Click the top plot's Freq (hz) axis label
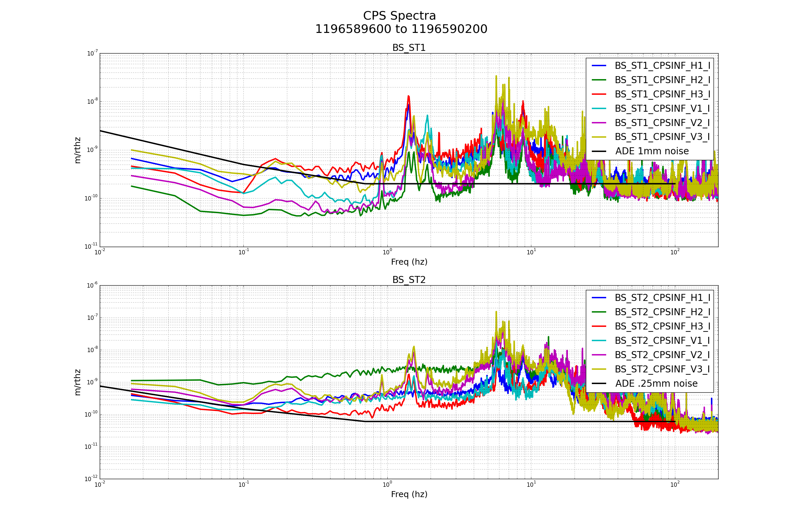Screen dimensions: 798x532 click(409, 262)
